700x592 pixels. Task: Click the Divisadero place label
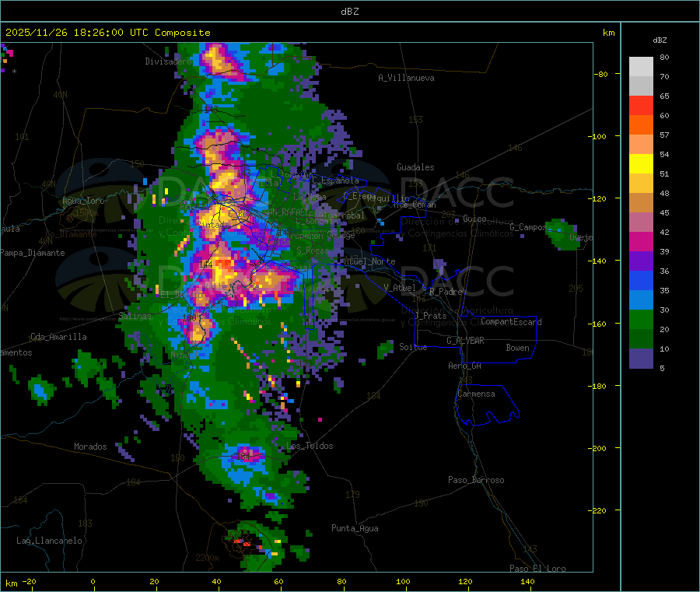(x=168, y=61)
